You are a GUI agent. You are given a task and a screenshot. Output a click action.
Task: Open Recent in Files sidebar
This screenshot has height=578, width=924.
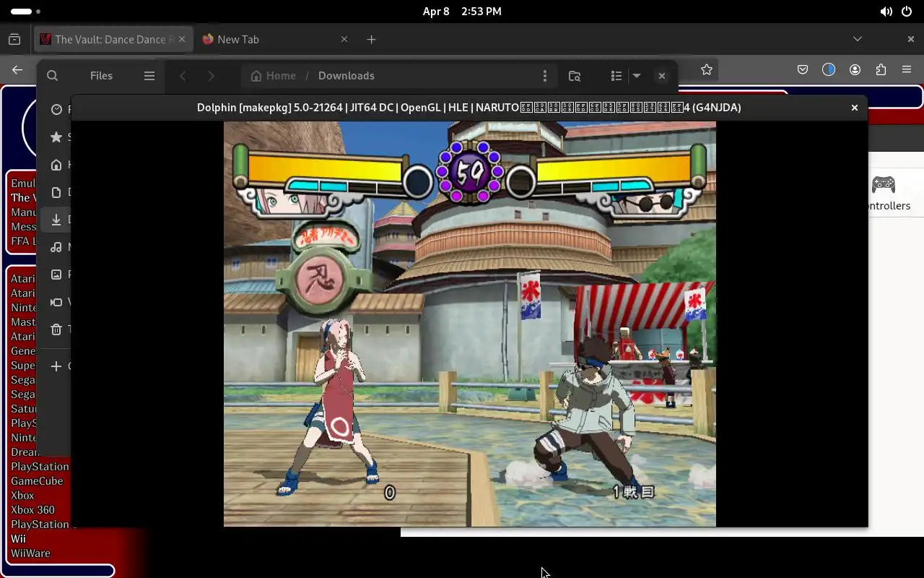(x=56, y=110)
